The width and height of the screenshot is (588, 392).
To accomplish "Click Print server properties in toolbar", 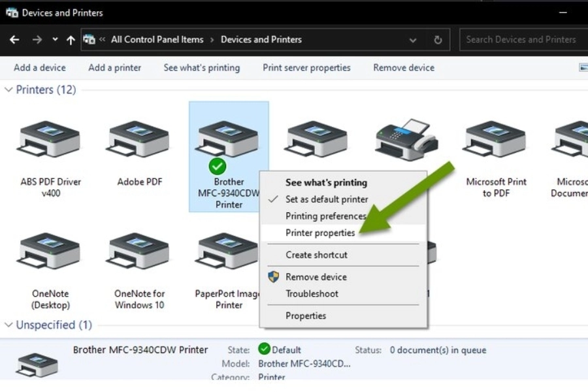I will click(306, 68).
